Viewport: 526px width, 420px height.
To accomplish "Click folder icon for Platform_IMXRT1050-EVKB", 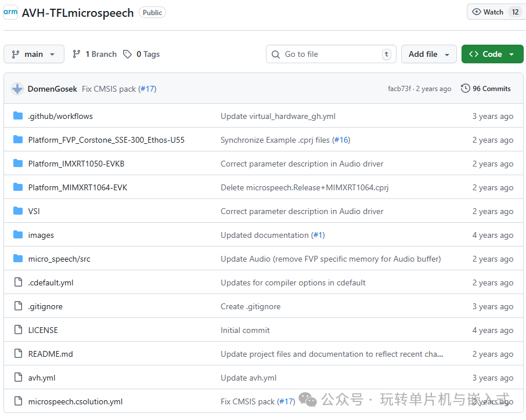I will point(18,163).
